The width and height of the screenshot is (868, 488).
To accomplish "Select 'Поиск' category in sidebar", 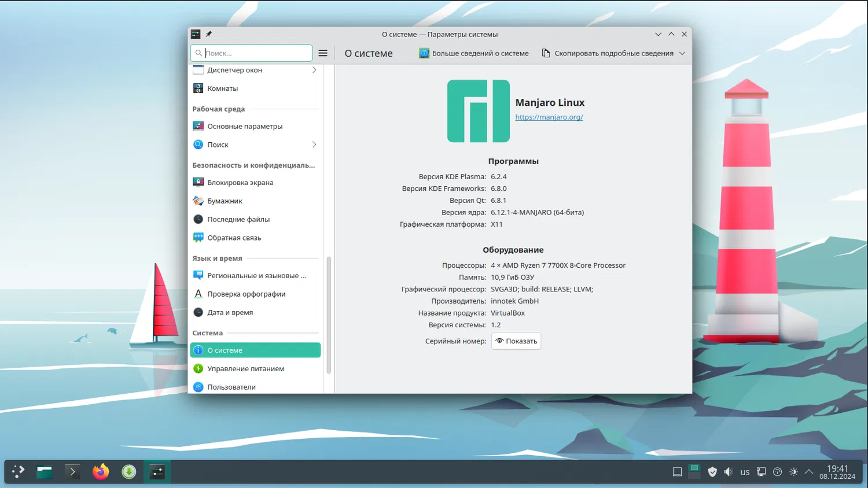I will pos(255,145).
